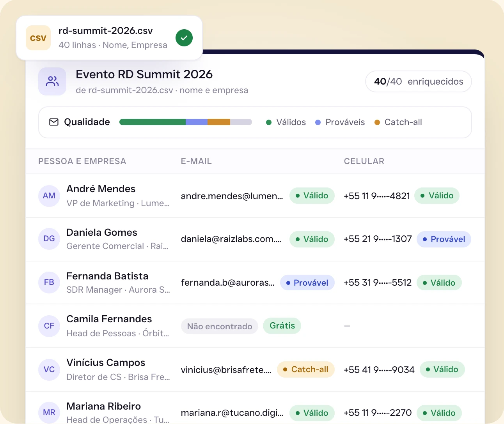Click the CSV file icon
The width and height of the screenshot is (504, 424).
click(x=38, y=38)
